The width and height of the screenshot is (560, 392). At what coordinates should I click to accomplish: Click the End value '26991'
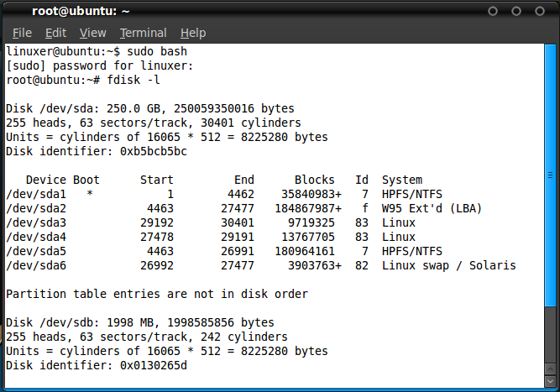pos(238,251)
